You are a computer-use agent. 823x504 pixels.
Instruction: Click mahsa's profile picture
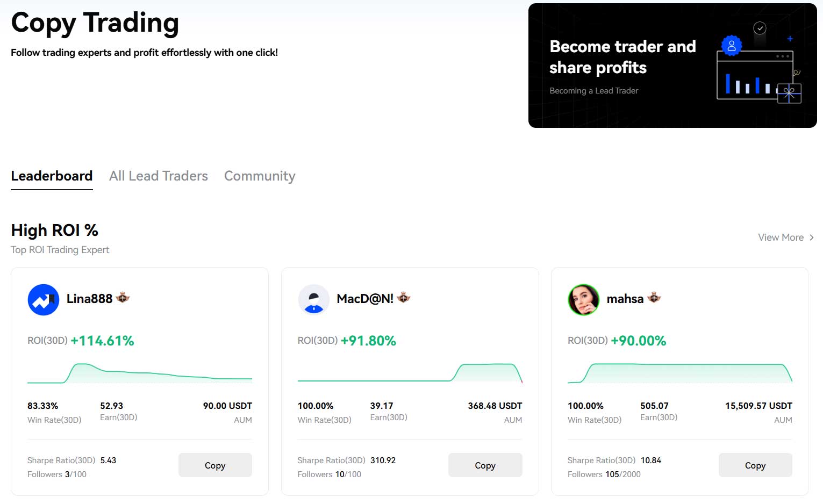tap(583, 300)
